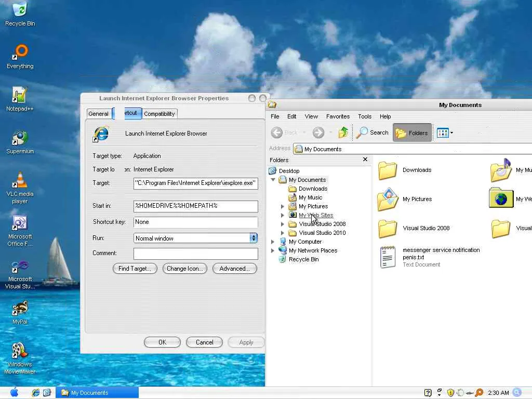This screenshot has height=399, width=532.
Task: Open the Downloads folder icon in the file pane
Action: click(x=388, y=170)
